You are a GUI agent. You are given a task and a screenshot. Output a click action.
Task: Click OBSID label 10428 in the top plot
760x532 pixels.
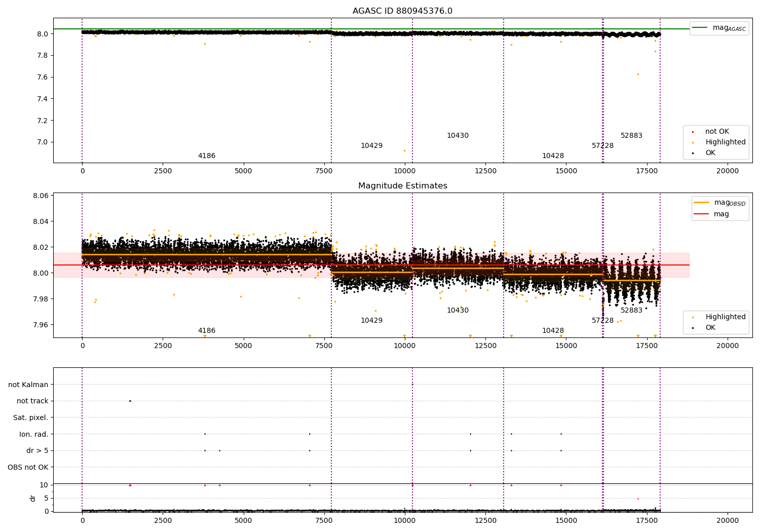click(x=553, y=156)
